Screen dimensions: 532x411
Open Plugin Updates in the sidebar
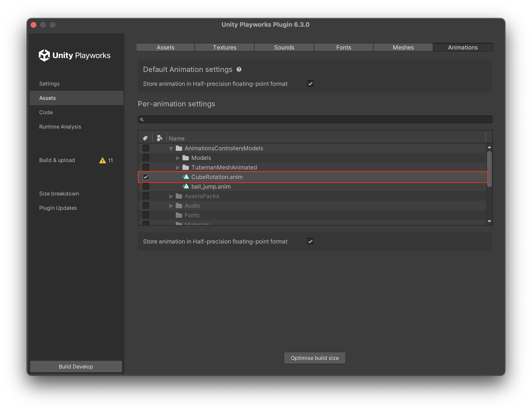(77, 208)
